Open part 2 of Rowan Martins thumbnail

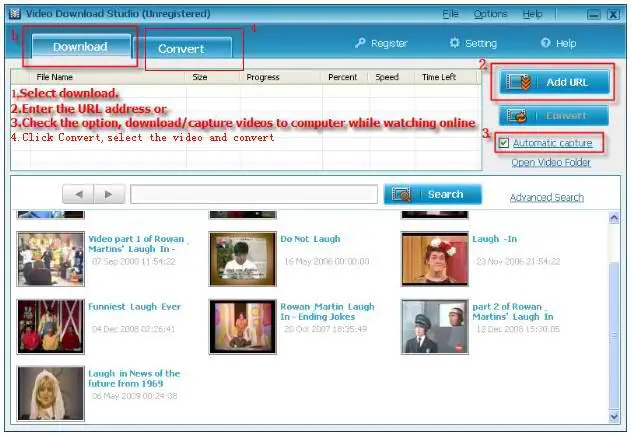pyautogui.click(x=435, y=327)
